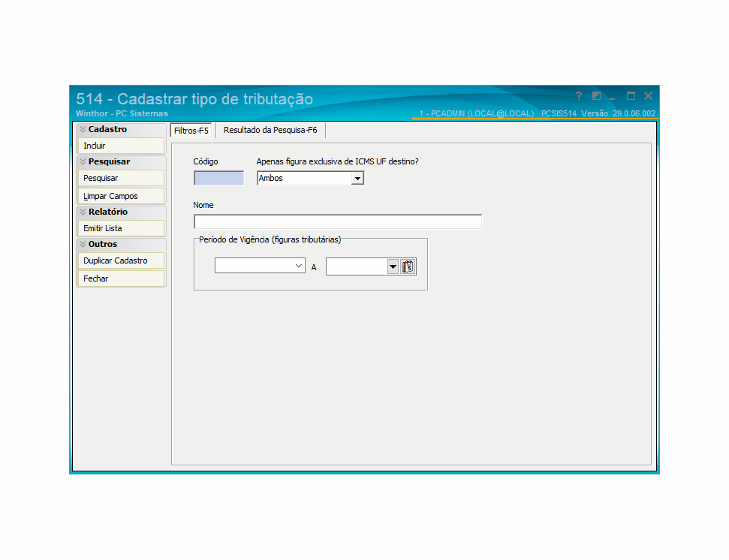Click the help question mark icon
This screenshot has width=729, height=560.
point(578,96)
